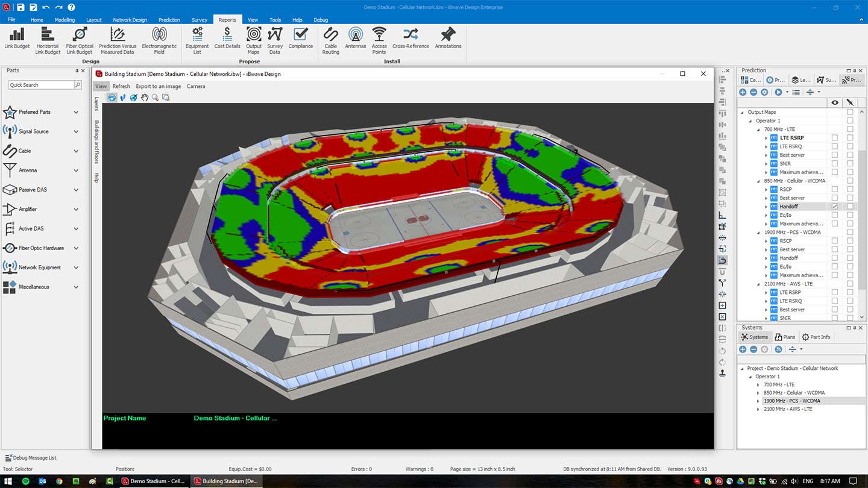Activate the Pan hand tool in the 3D viewer
Viewport: 868px width, 488px height.
tap(145, 97)
